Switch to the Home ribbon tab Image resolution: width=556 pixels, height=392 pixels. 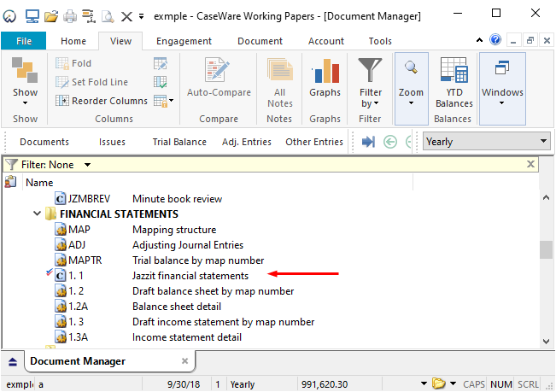(x=73, y=41)
